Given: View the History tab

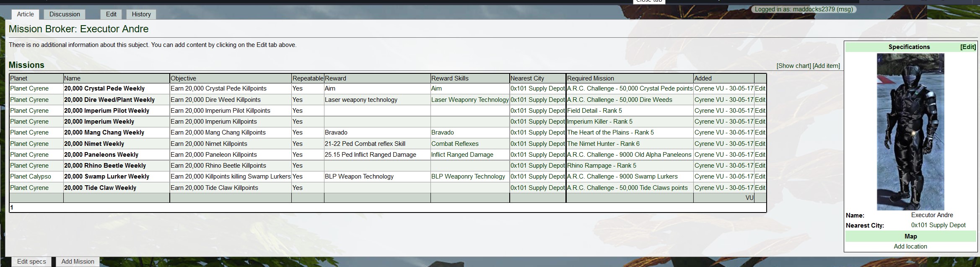Looking at the screenshot, I should coord(141,14).
